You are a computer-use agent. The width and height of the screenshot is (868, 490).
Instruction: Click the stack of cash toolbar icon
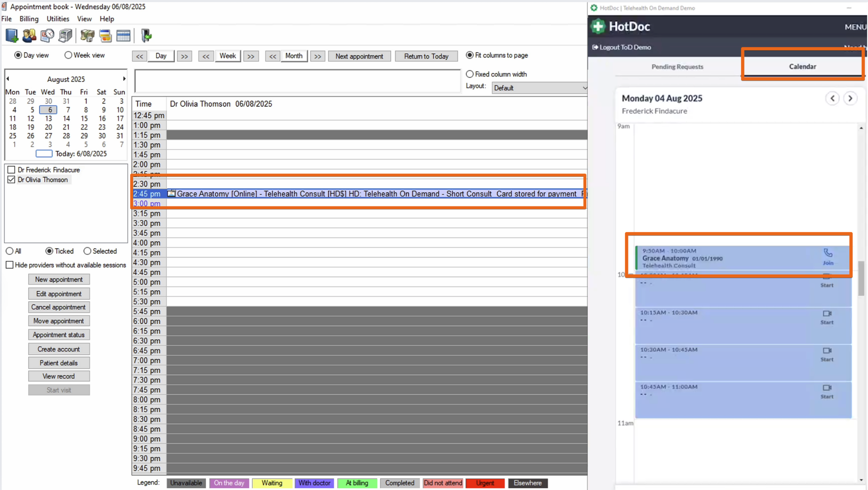click(87, 36)
